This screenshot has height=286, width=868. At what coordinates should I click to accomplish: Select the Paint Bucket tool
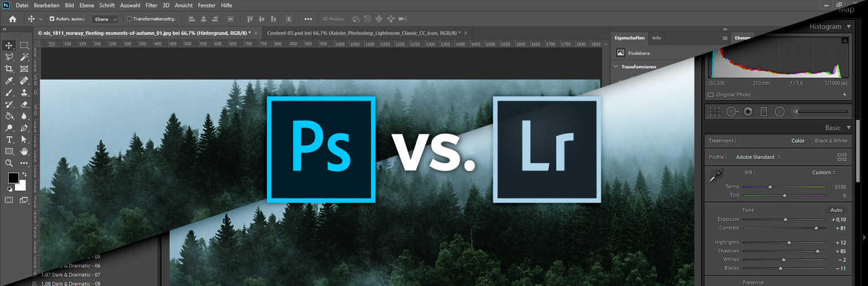click(x=9, y=116)
